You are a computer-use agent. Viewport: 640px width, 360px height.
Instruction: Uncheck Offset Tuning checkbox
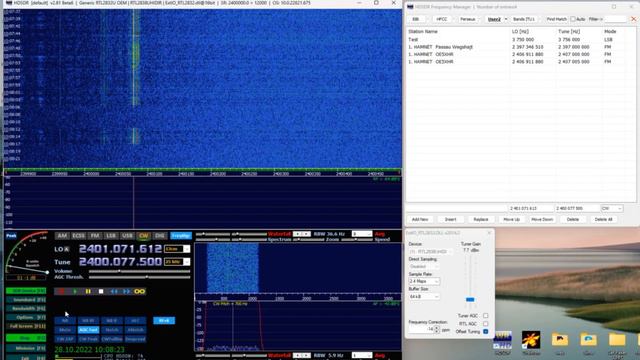(486, 331)
